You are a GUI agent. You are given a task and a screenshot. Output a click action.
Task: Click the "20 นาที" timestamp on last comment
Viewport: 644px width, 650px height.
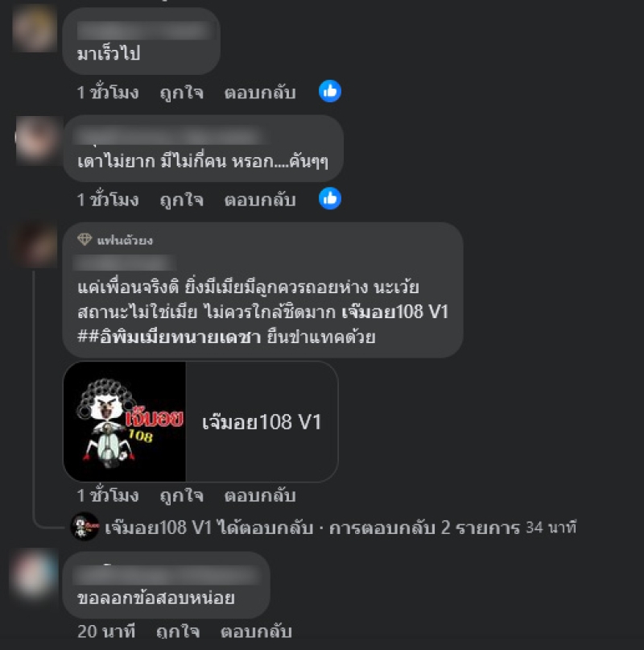tap(106, 631)
